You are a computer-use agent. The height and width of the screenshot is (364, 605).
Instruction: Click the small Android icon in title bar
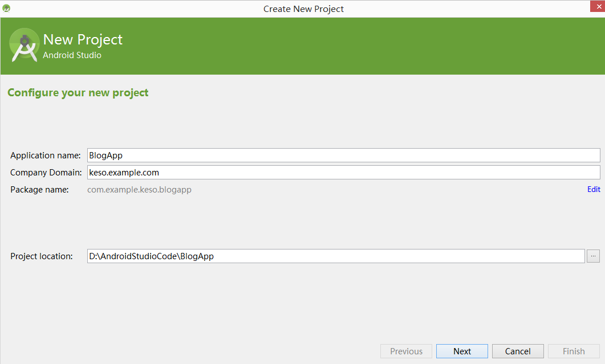click(7, 9)
